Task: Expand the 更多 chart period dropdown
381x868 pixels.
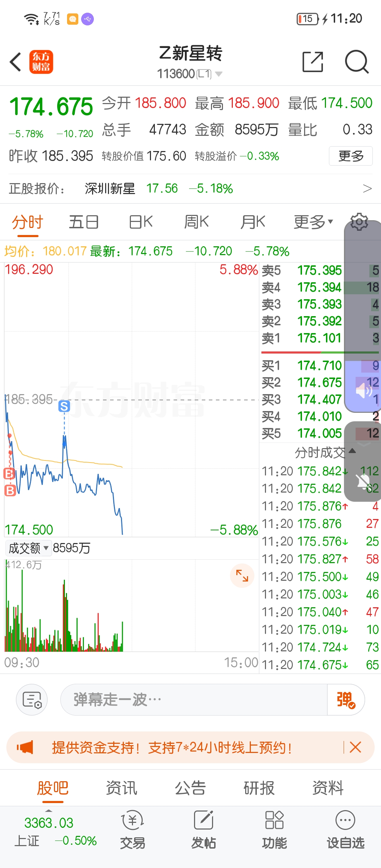Action: point(313,222)
